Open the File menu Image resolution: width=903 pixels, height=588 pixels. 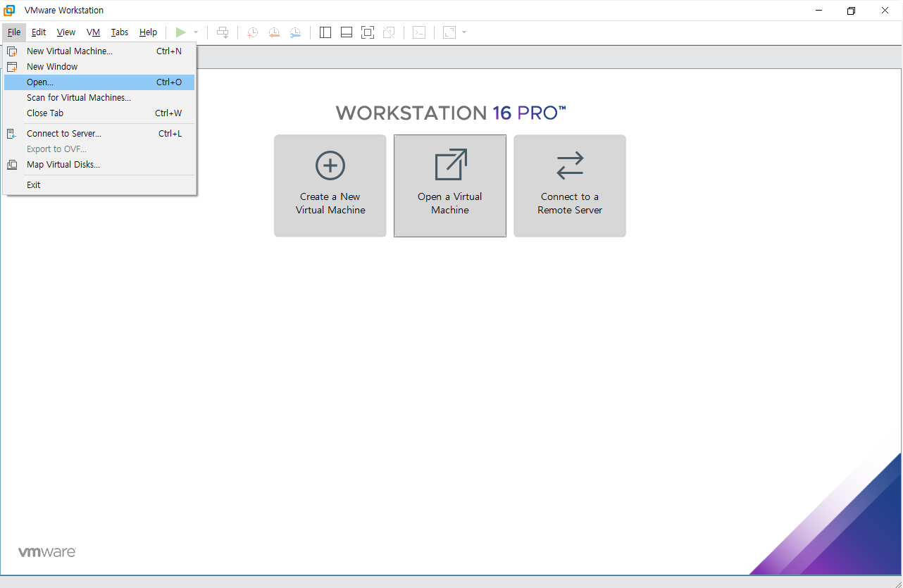(14, 32)
